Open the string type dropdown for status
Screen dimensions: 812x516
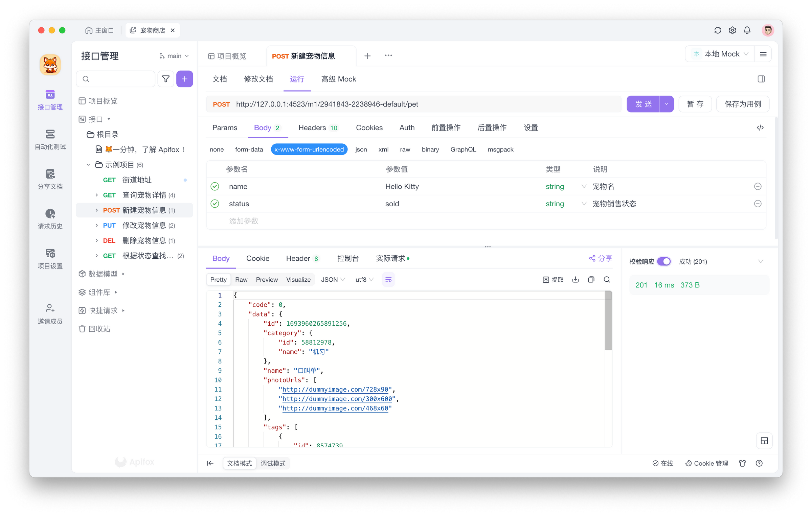[x=584, y=204]
